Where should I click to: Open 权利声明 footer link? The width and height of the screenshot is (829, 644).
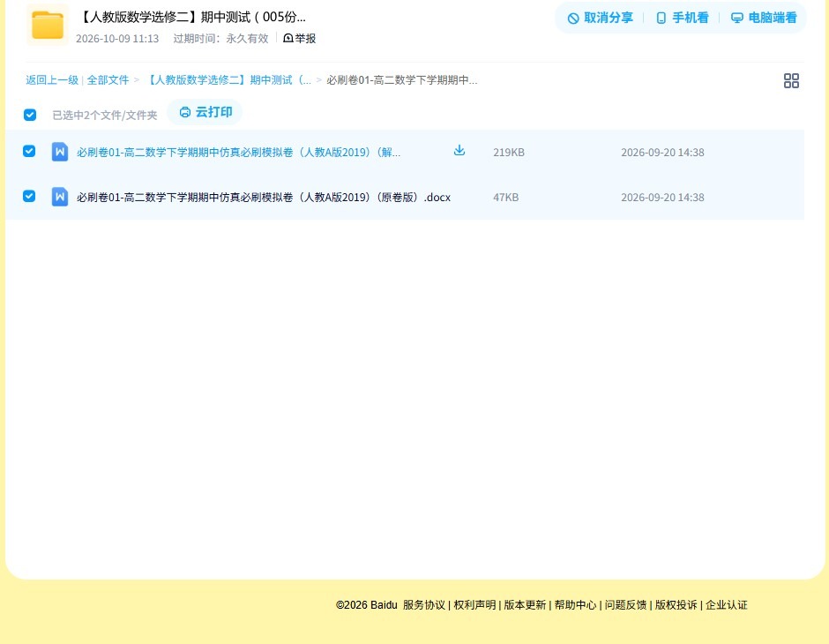coord(474,605)
